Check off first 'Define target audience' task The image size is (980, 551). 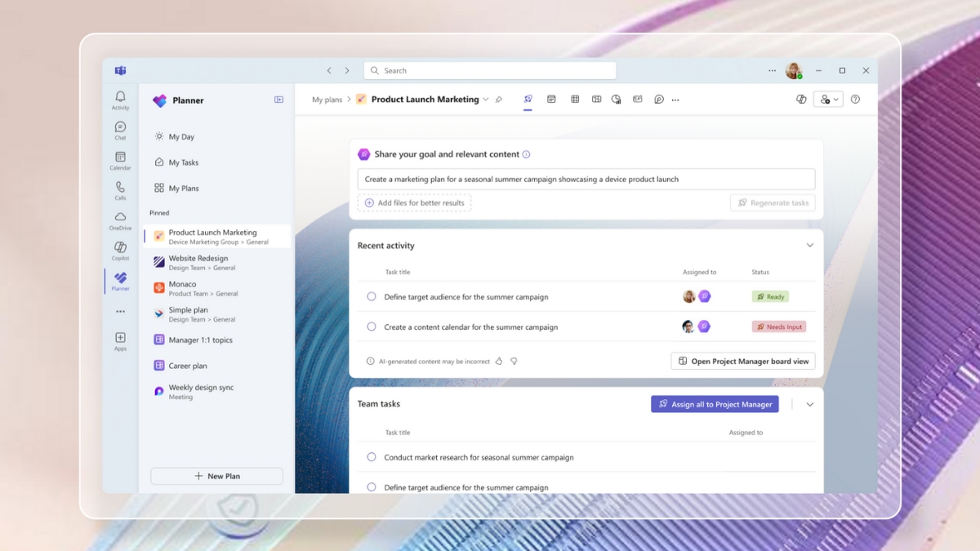[x=372, y=297]
